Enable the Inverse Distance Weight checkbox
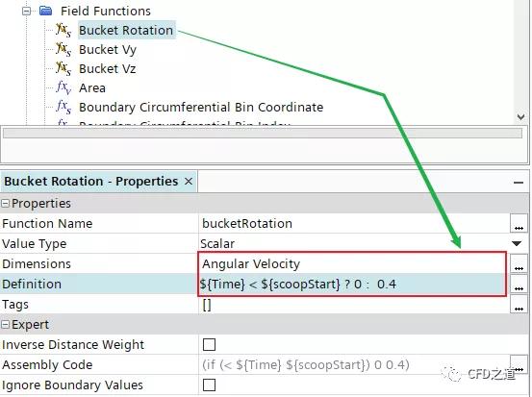 (209, 344)
